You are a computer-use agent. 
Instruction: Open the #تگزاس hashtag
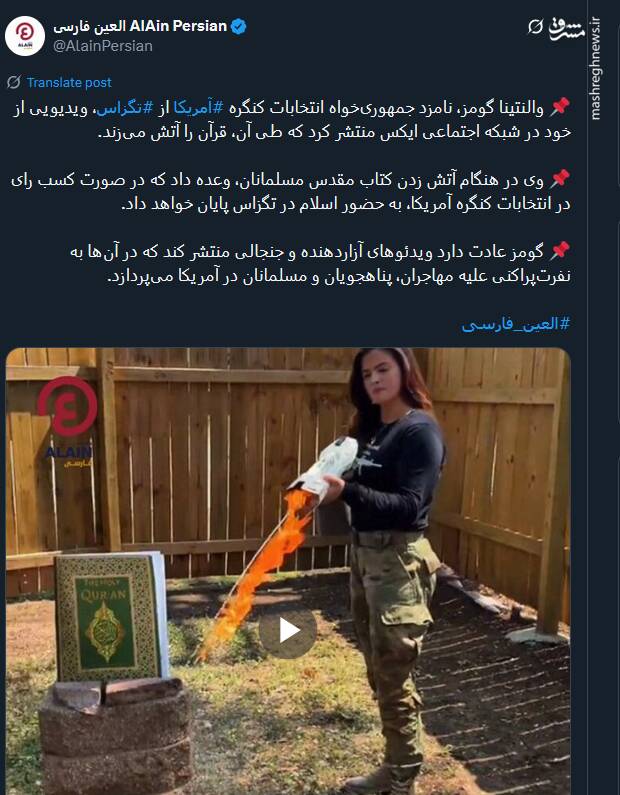(x=125, y=107)
